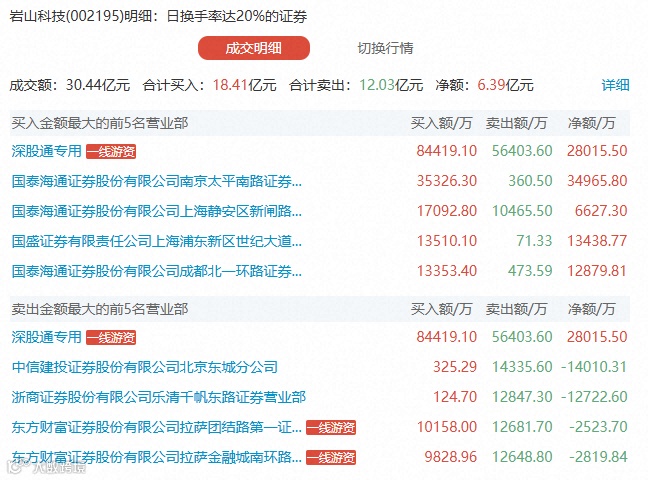Click the sell amount 10465.50
The width and height of the screenshot is (648, 480).
point(522,211)
